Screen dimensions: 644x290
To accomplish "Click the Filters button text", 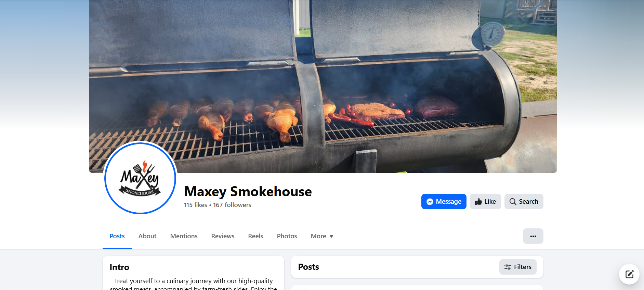I will [x=523, y=267].
